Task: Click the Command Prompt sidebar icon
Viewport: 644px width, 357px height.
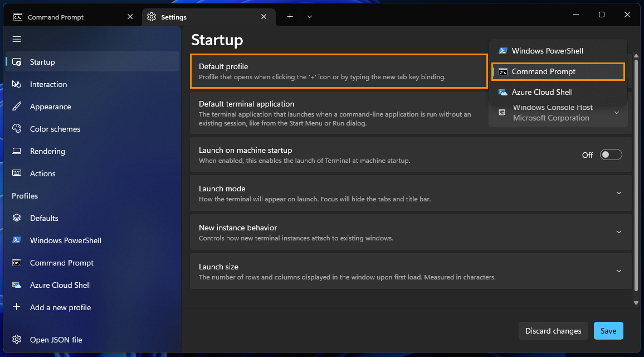Action: click(x=16, y=263)
